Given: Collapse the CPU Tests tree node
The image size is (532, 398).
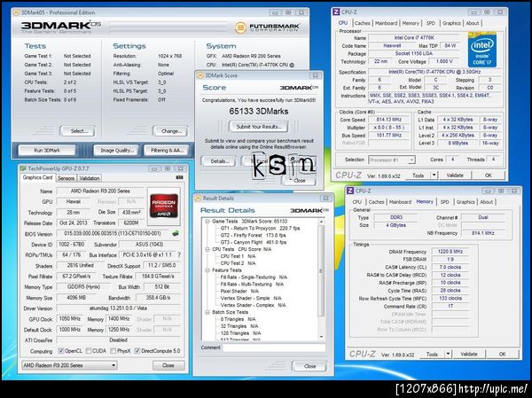Looking at the screenshot, I should (207, 249).
